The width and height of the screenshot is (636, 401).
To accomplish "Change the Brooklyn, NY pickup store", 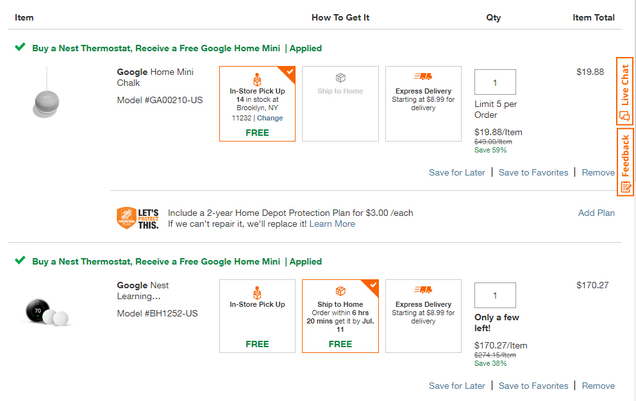I will (x=270, y=118).
